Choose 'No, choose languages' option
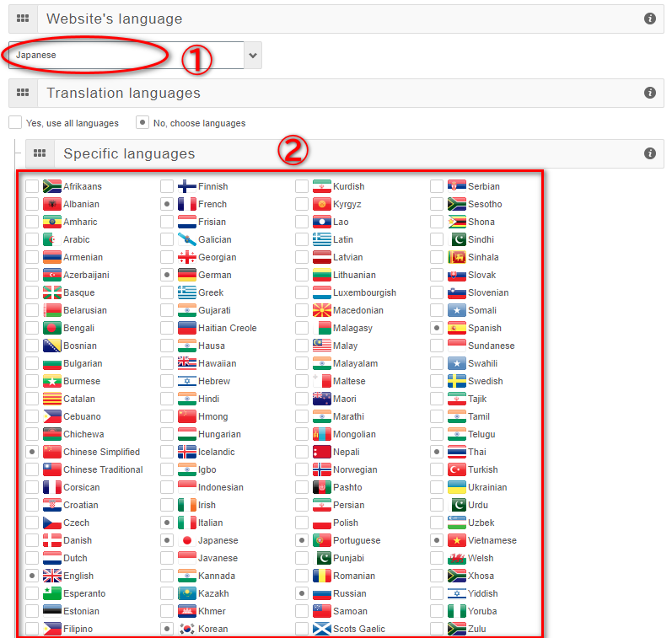The image size is (672, 638). tap(142, 122)
